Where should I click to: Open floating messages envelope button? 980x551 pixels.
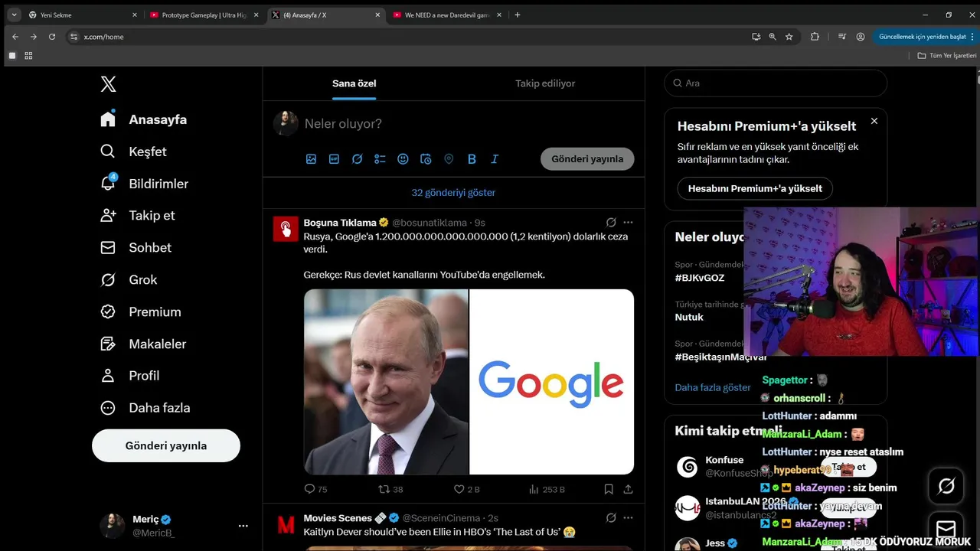946,530
